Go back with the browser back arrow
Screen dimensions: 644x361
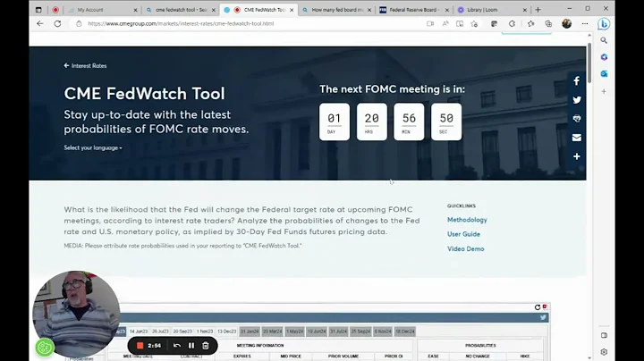(40, 24)
